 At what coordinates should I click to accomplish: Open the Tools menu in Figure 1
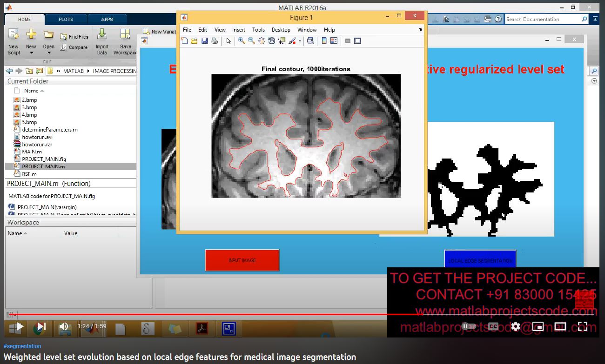tap(258, 30)
